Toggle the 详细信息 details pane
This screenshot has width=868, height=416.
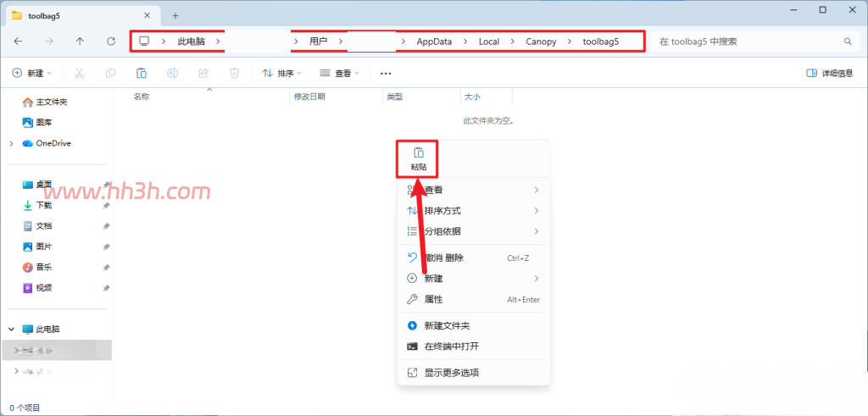point(830,73)
